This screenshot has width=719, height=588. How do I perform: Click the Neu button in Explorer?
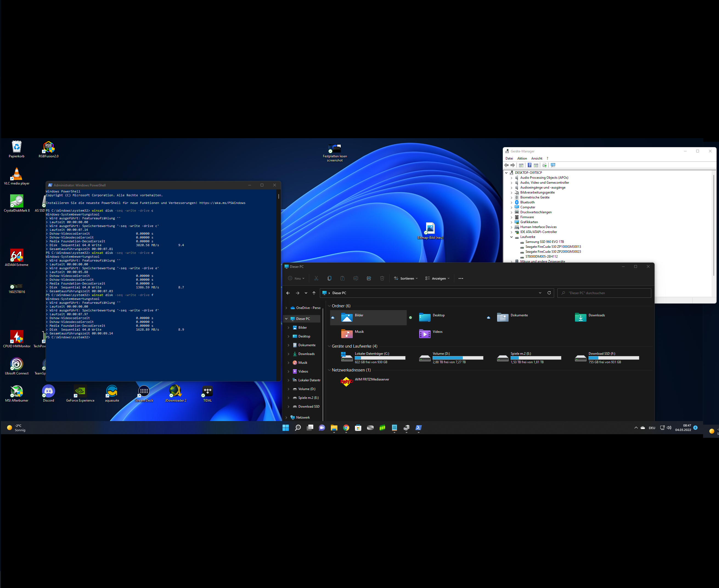pos(296,279)
